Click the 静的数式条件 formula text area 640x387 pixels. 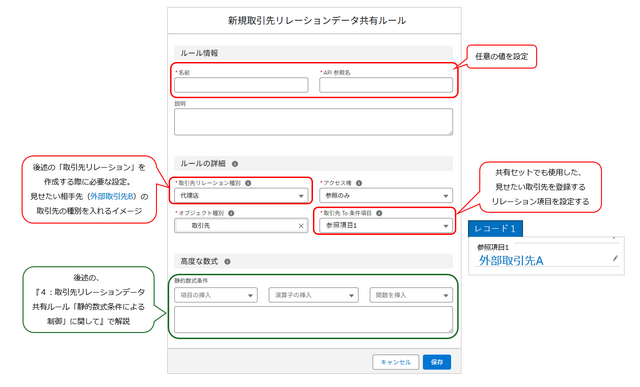click(x=313, y=320)
